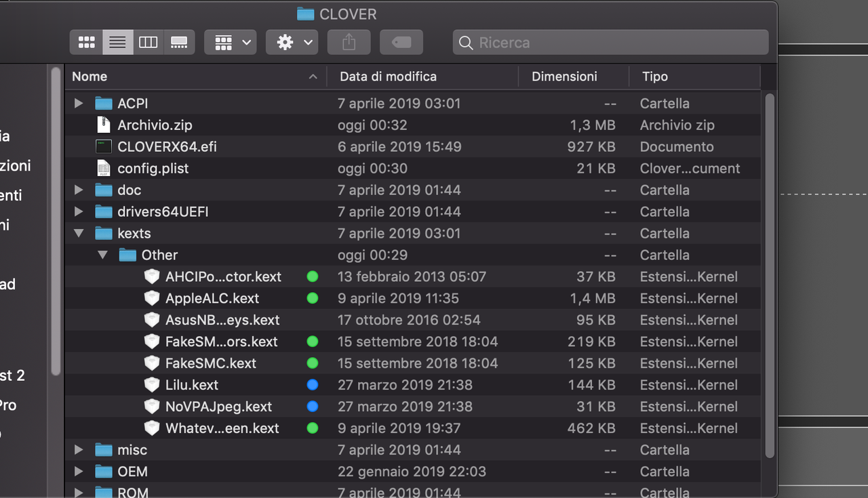Select the AppleALC.kext icon
The width and height of the screenshot is (868, 498).
tap(152, 298)
